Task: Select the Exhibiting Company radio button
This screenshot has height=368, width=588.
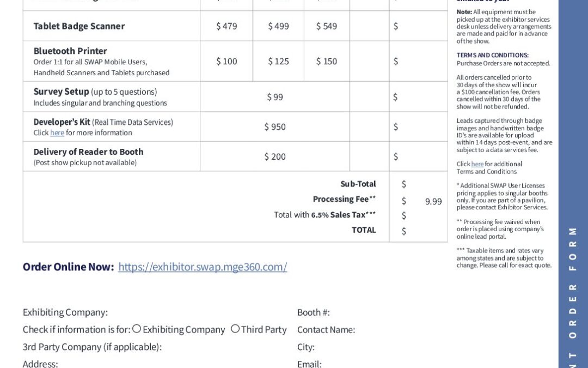Action: (137, 329)
